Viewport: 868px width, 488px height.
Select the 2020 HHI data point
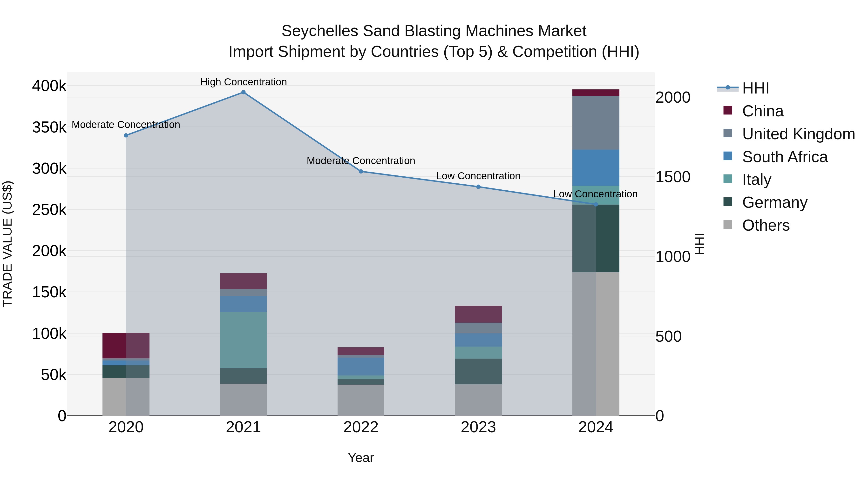126,135
